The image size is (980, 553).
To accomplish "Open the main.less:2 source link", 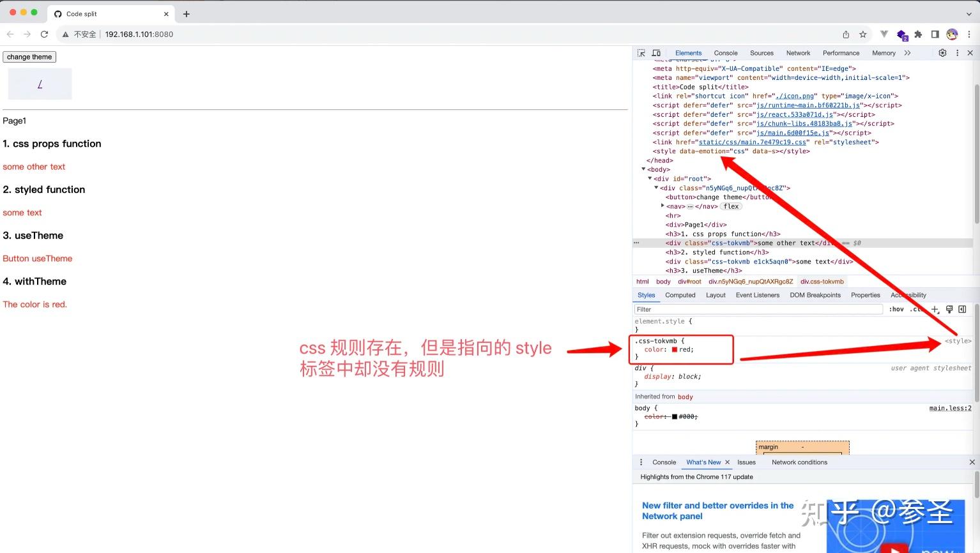I will coord(950,408).
